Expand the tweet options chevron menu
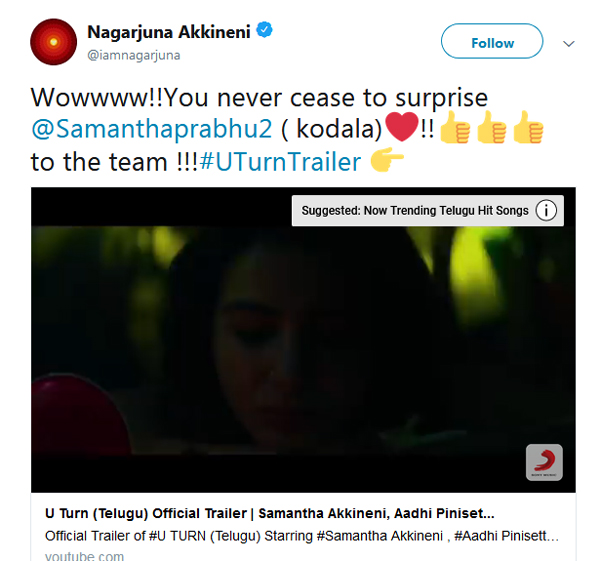Screen dimensions: 600x561 [569, 44]
